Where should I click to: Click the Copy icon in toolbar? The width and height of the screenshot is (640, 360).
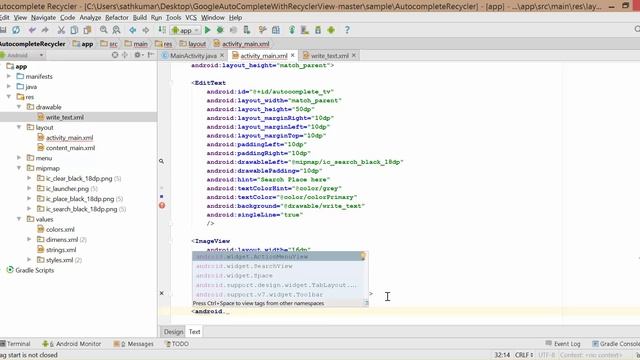tap(74, 30)
